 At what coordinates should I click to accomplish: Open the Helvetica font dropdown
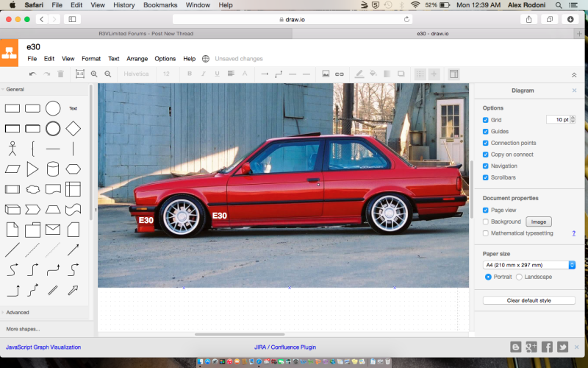pyautogui.click(x=136, y=74)
